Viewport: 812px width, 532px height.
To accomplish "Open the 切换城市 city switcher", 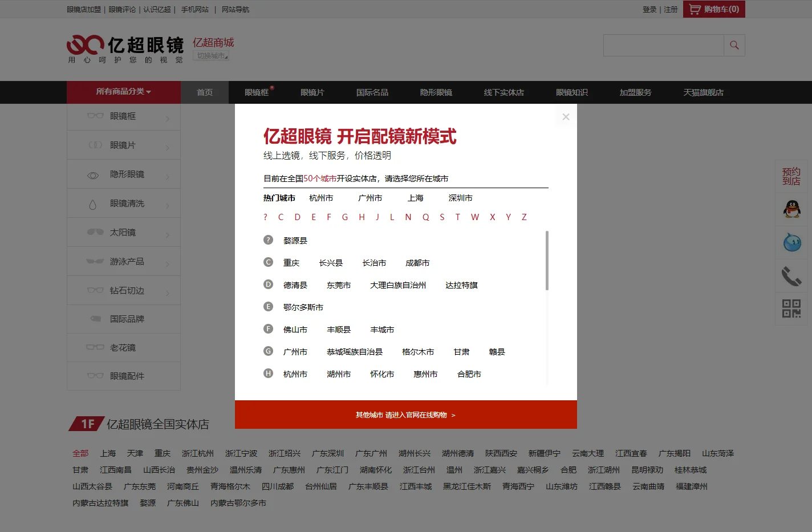I will pyautogui.click(x=211, y=55).
